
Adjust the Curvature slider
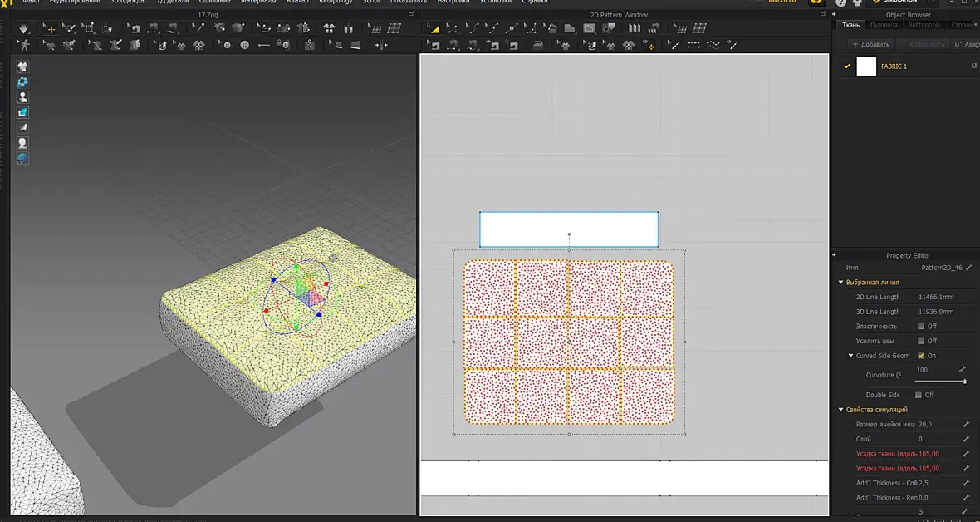coord(941,382)
